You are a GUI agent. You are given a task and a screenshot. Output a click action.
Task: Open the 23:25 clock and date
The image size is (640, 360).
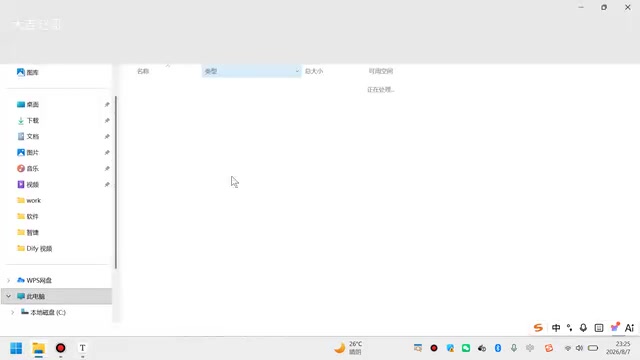[618, 348]
